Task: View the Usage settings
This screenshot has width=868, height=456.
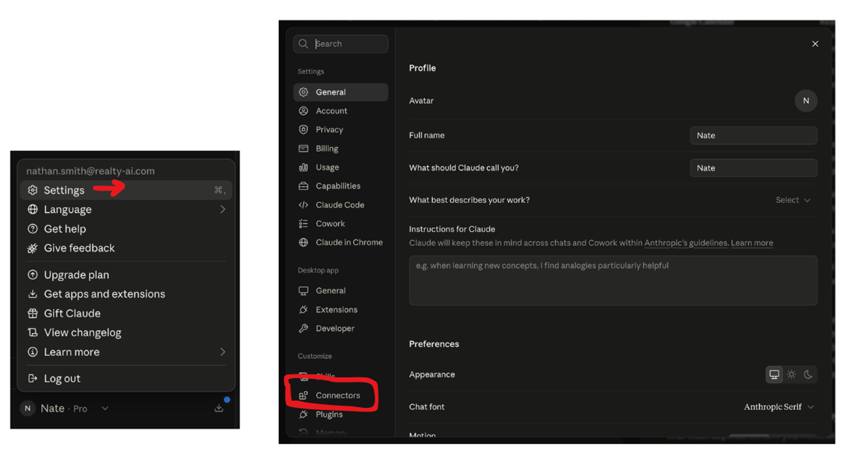Action: point(341,167)
